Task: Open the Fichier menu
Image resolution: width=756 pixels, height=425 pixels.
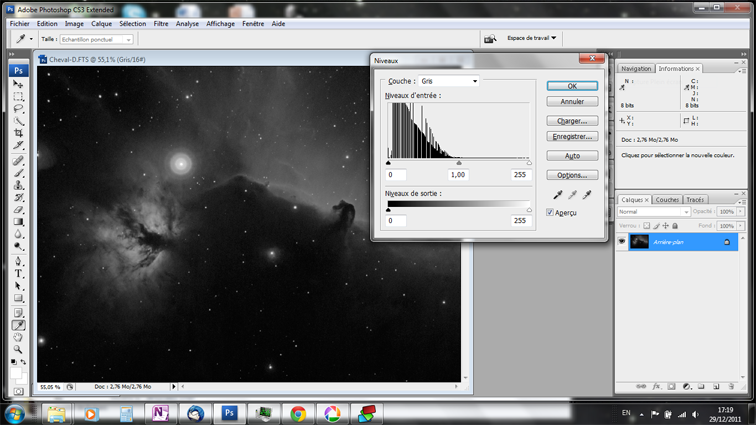Action: pos(19,24)
